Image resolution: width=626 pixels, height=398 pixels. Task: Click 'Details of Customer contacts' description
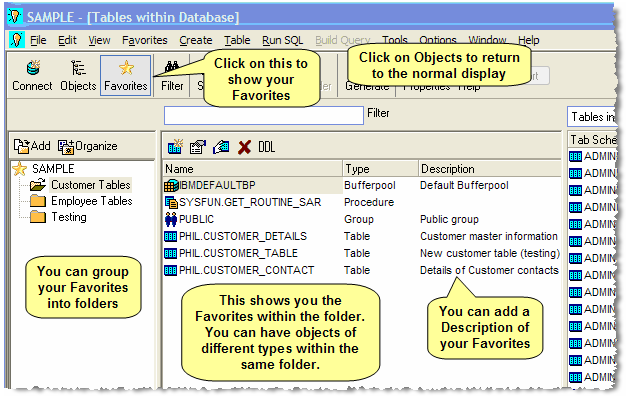[489, 270]
